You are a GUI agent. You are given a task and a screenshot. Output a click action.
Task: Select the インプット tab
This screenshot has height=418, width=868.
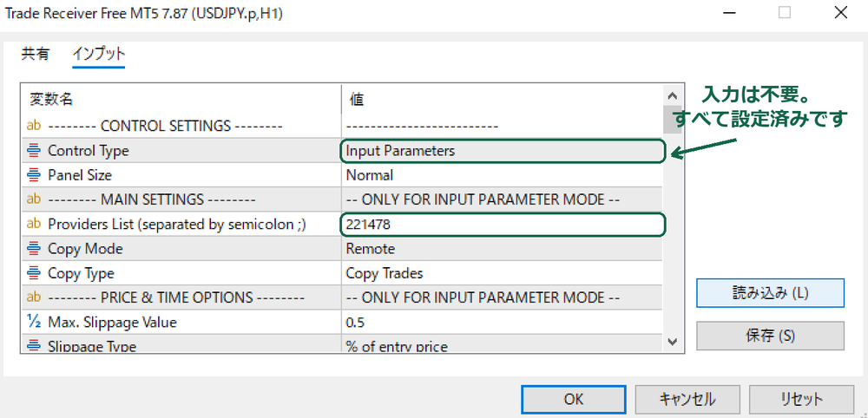click(x=99, y=54)
